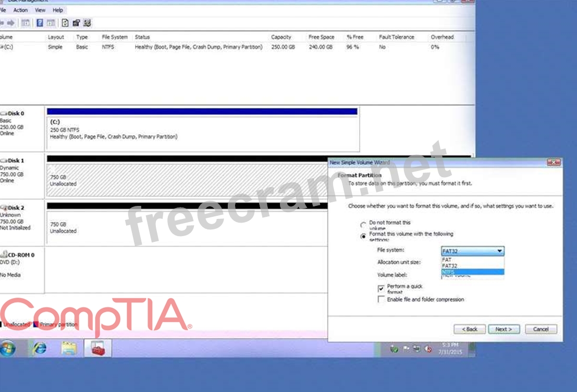Select the (C:) 250 GB NTFS partition block
This screenshot has width=577, height=392.
pyautogui.click(x=202, y=129)
